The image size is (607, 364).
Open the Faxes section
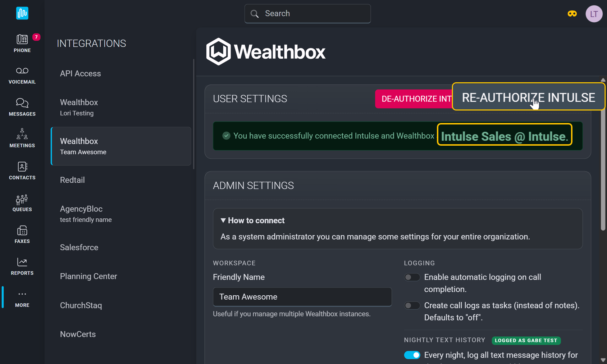click(22, 234)
